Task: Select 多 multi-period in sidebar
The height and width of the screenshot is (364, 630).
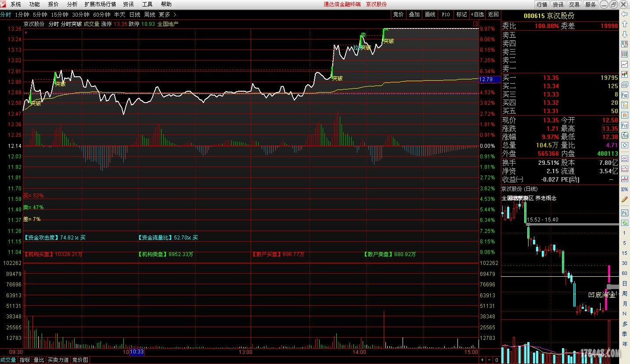Action: pos(624,324)
